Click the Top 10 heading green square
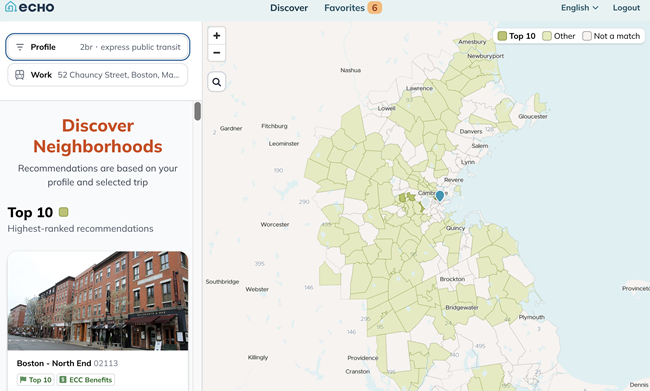The height and width of the screenshot is (391, 650). point(63,212)
